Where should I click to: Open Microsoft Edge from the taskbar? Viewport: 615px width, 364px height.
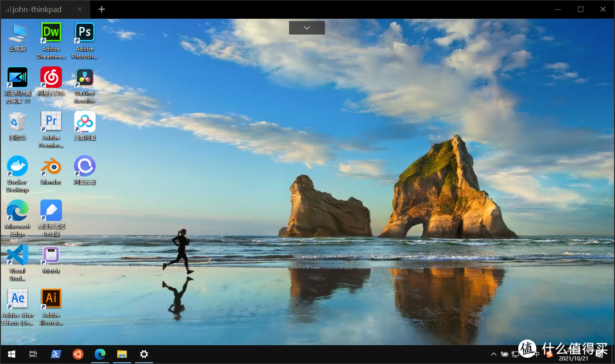(x=100, y=354)
